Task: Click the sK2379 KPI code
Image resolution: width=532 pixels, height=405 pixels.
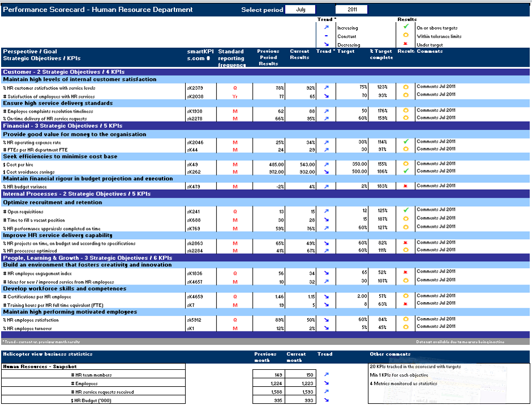Action: click(195, 88)
